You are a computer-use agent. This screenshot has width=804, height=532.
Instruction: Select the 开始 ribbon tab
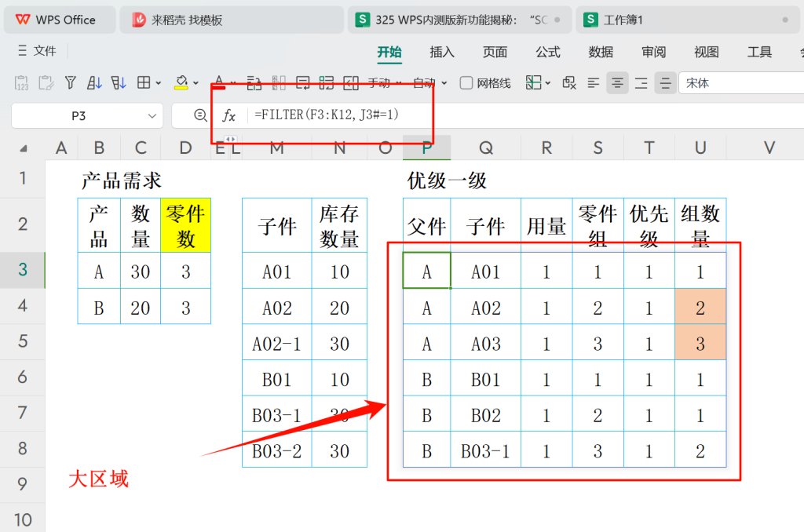coord(389,52)
